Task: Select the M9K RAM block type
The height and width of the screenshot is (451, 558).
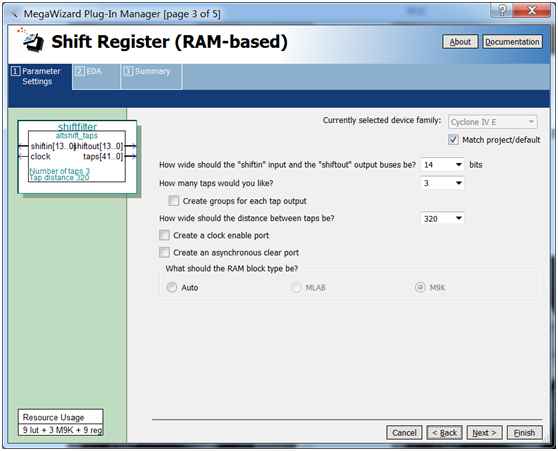Action: (x=420, y=287)
